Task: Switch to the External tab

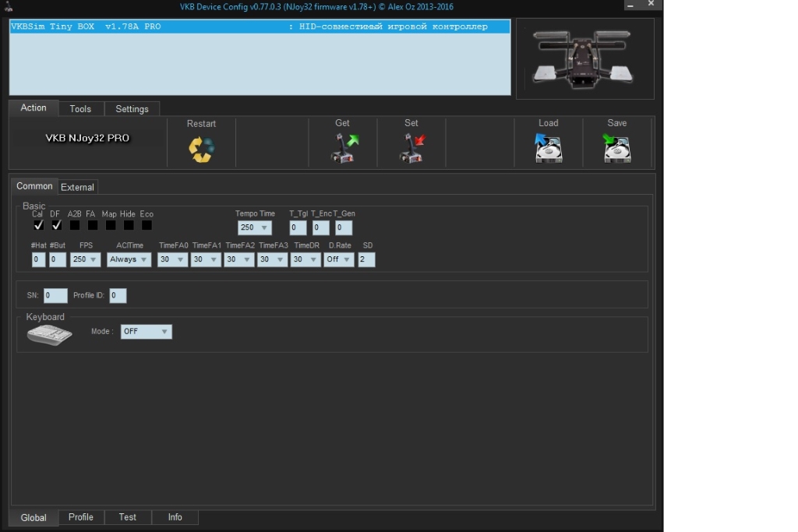Action: coord(77,187)
